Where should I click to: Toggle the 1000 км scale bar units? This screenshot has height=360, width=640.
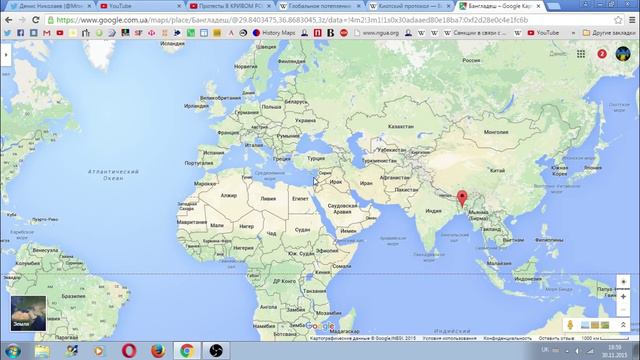point(605,338)
